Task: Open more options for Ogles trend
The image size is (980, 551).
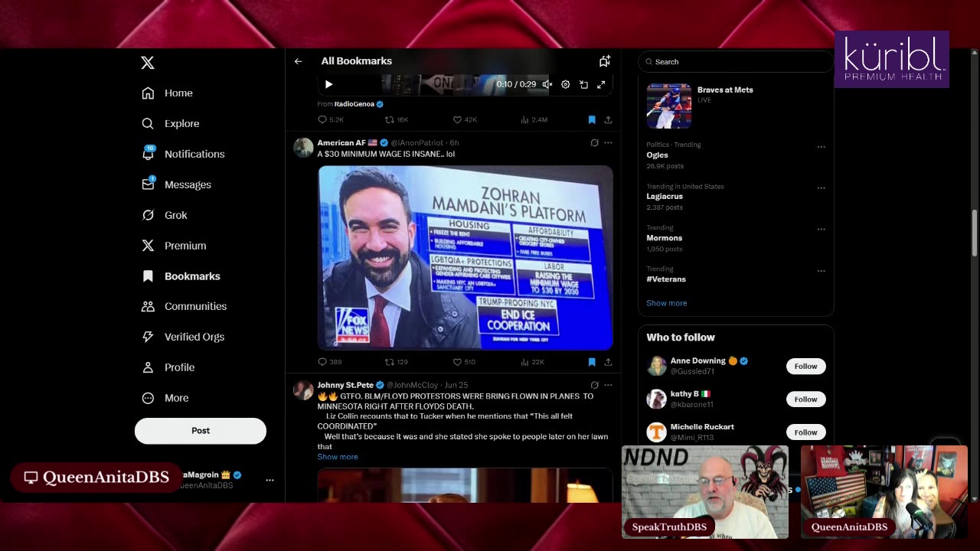Action: (x=821, y=147)
